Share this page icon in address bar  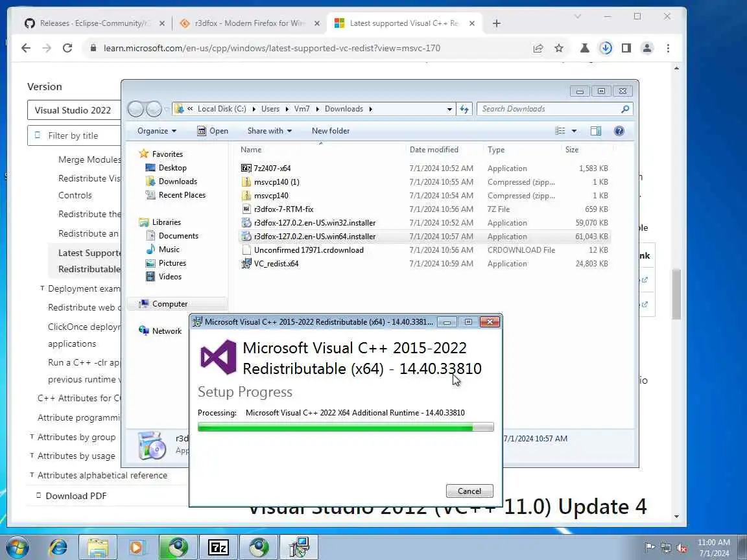[538, 48]
